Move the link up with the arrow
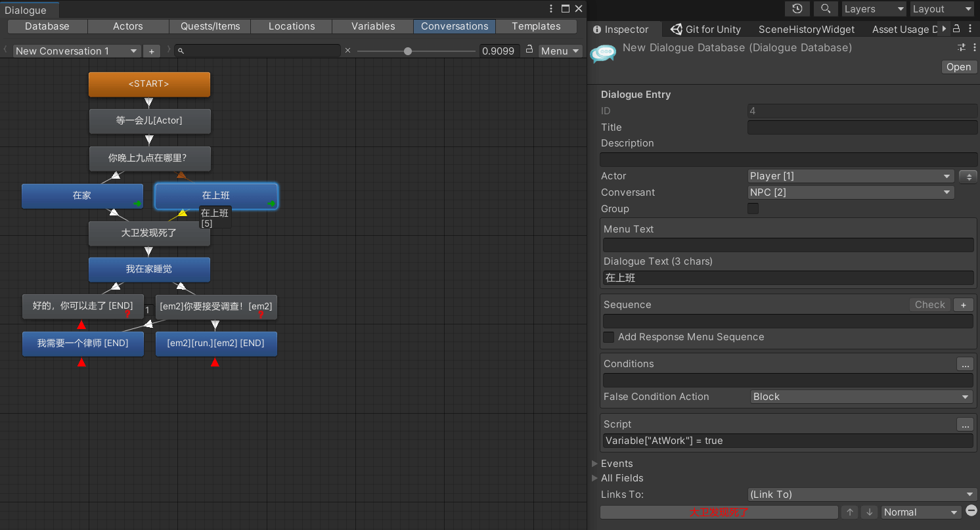Viewport: 980px width, 530px height. tap(850, 512)
